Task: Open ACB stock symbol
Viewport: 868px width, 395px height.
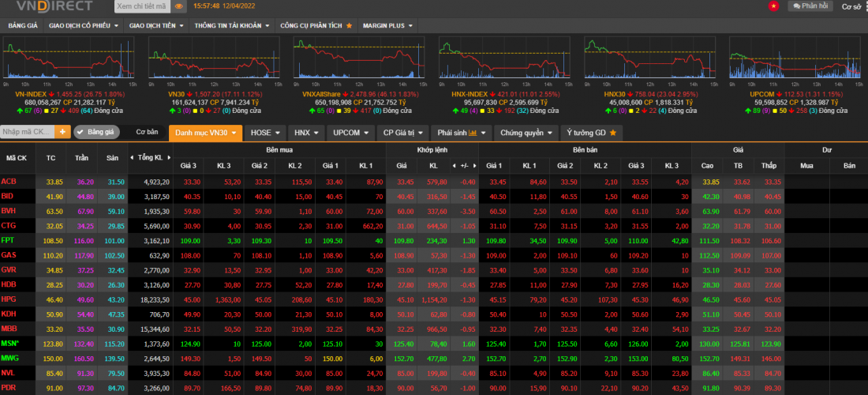Action: [x=8, y=182]
